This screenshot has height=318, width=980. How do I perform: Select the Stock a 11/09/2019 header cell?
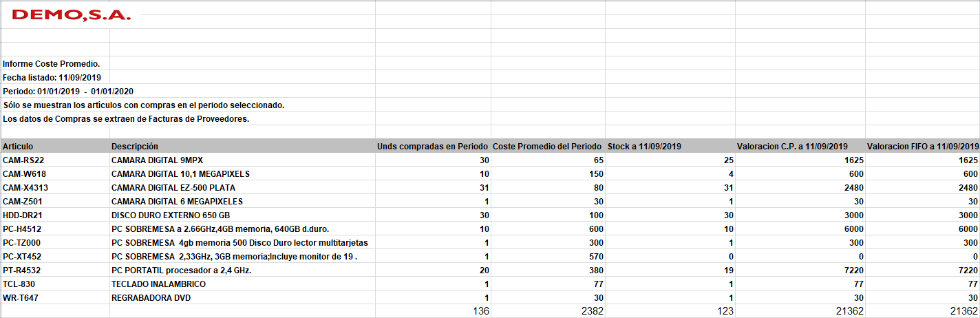pos(670,146)
